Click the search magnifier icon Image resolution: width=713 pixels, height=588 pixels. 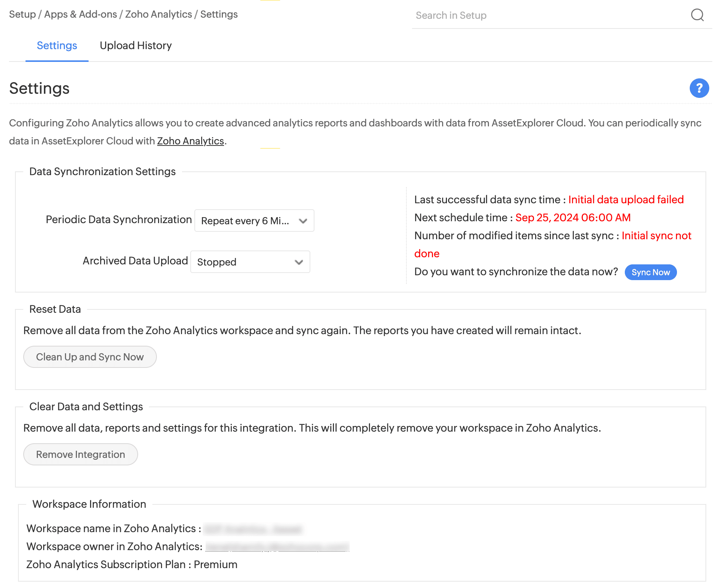[x=697, y=15]
